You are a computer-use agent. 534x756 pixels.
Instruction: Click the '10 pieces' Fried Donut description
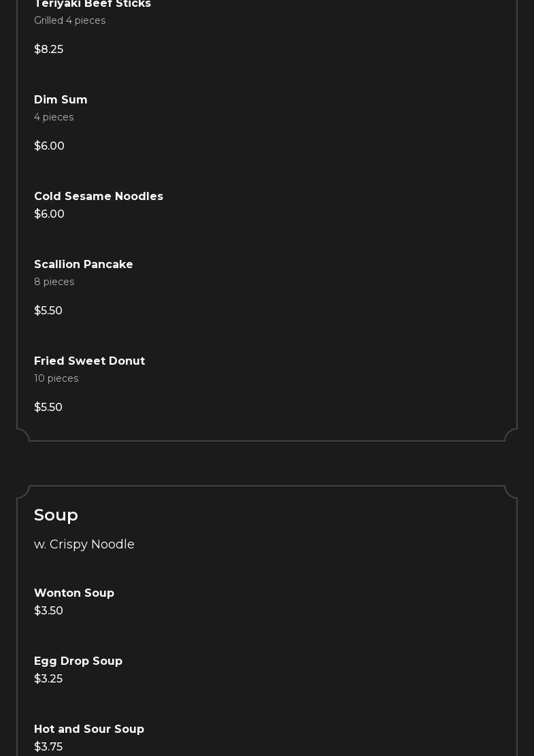point(56,379)
